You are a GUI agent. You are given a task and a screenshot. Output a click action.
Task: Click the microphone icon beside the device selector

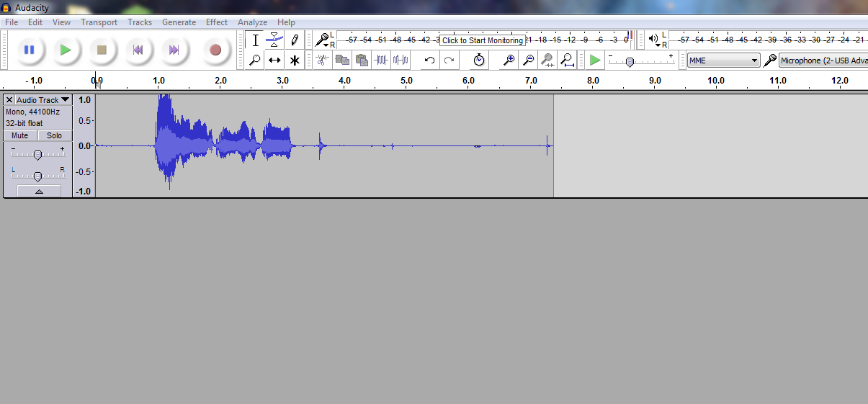[770, 60]
